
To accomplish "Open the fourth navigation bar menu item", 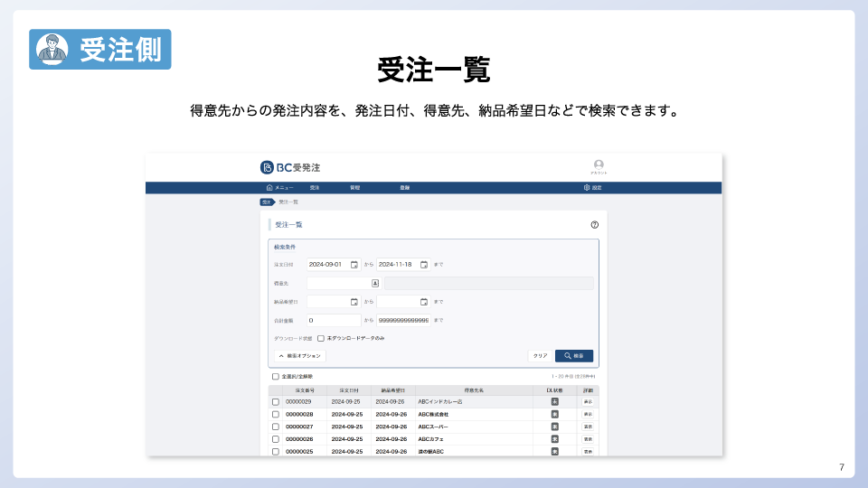I will click(x=405, y=188).
